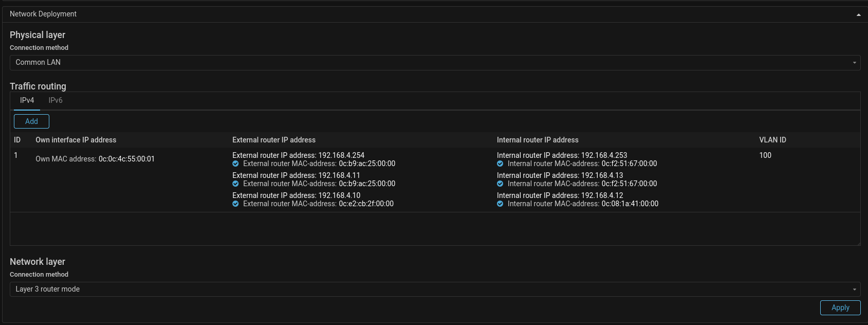Click verified check icon beside external router 192.168.4.11 MAC
The width and height of the screenshot is (868, 325).
point(235,184)
